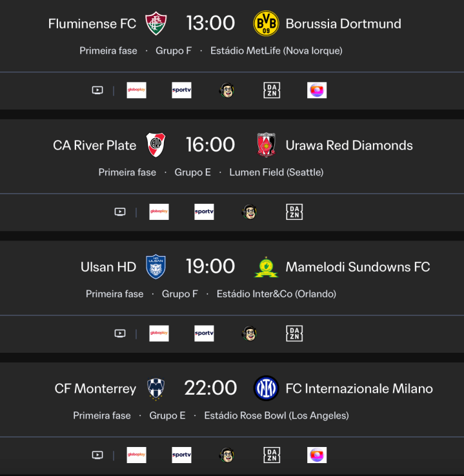Click the Globo logo under the Fluminense match
The image size is (464, 476).
coord(317,90)
